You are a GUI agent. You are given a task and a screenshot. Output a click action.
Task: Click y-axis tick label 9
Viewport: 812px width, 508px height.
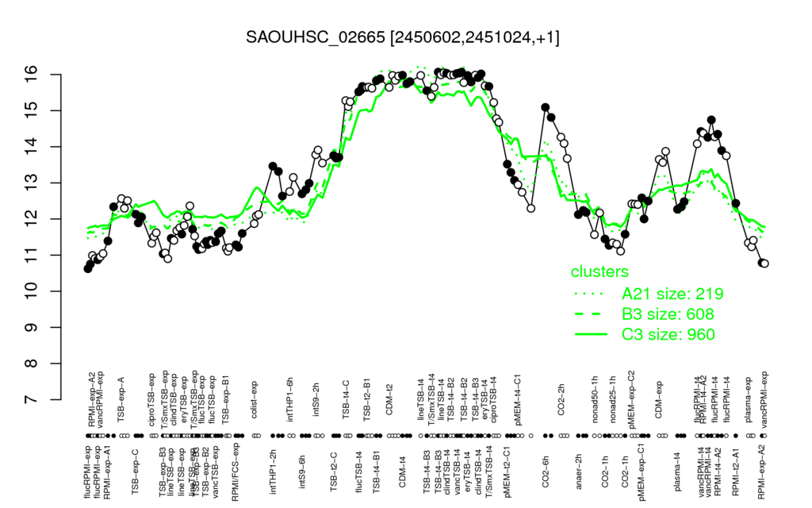31,328
